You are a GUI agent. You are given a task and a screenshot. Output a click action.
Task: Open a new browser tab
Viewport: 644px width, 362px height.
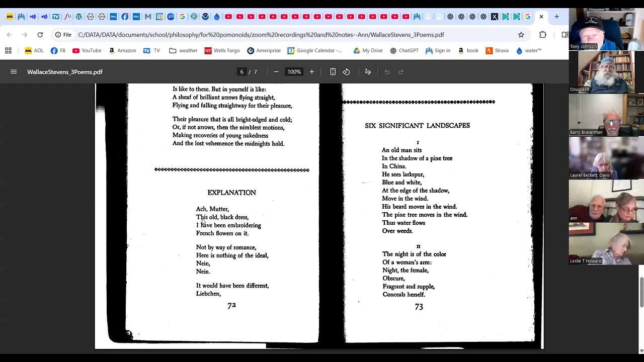(x=556, y=17)
